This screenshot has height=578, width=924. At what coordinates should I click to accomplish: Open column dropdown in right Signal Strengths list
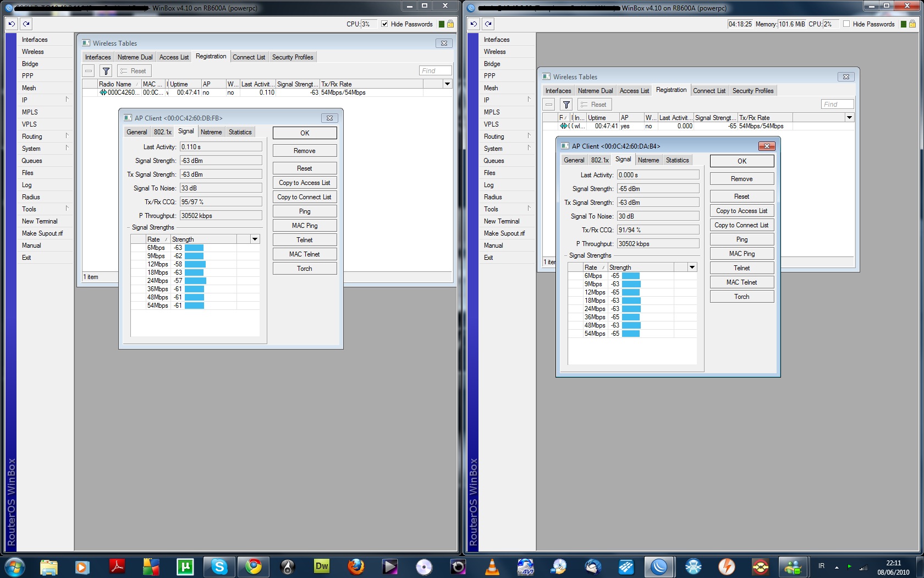click(x=692, y=268)
